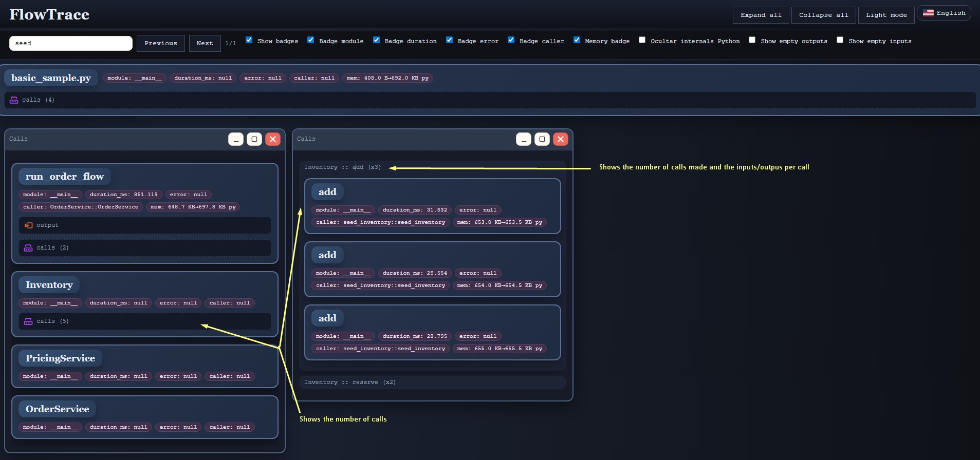Maximize the right Calls panel
The image size is (980, 460).
(542, 139)
